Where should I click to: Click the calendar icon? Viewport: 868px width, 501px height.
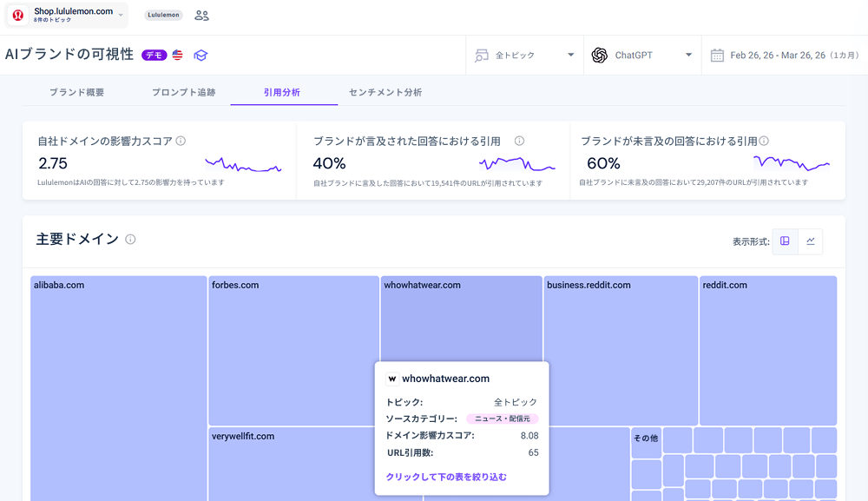click(x=717, y=56)
